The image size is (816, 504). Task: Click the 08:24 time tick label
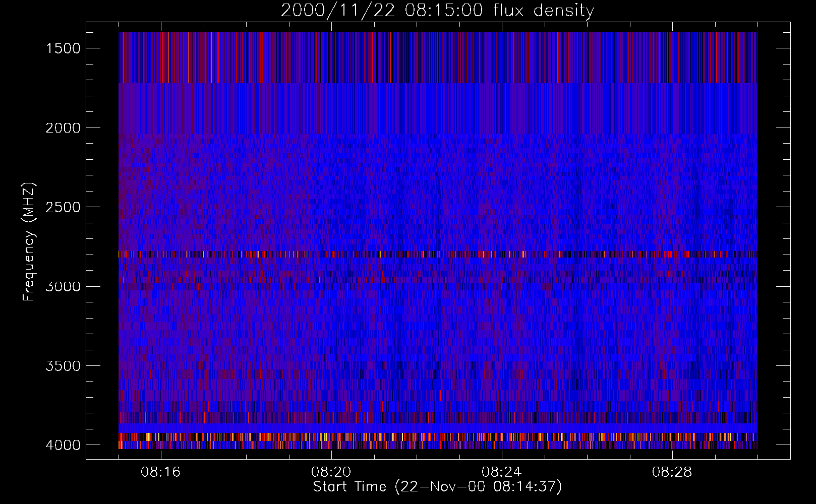(501, 472)
